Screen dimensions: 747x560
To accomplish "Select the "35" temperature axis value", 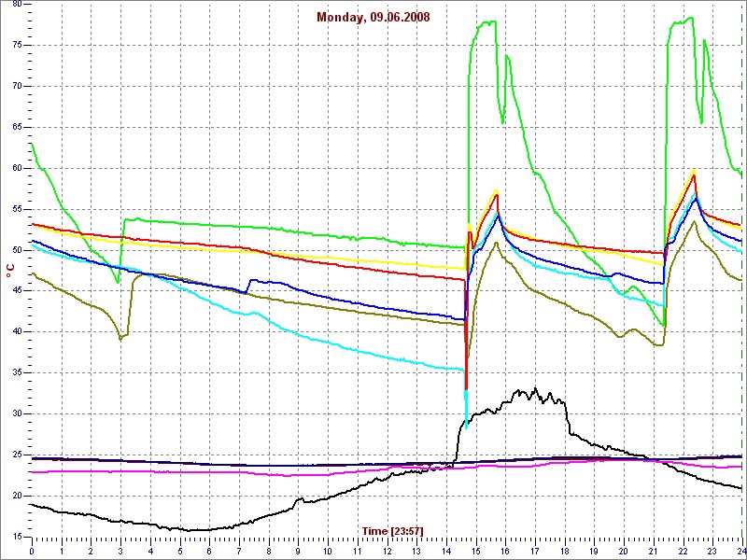I will [x=17, y=372].
